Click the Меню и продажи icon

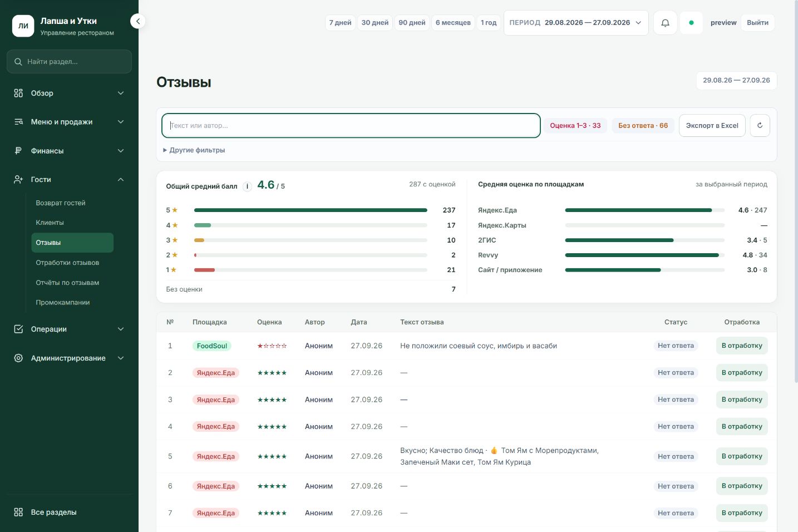point(18,122)
